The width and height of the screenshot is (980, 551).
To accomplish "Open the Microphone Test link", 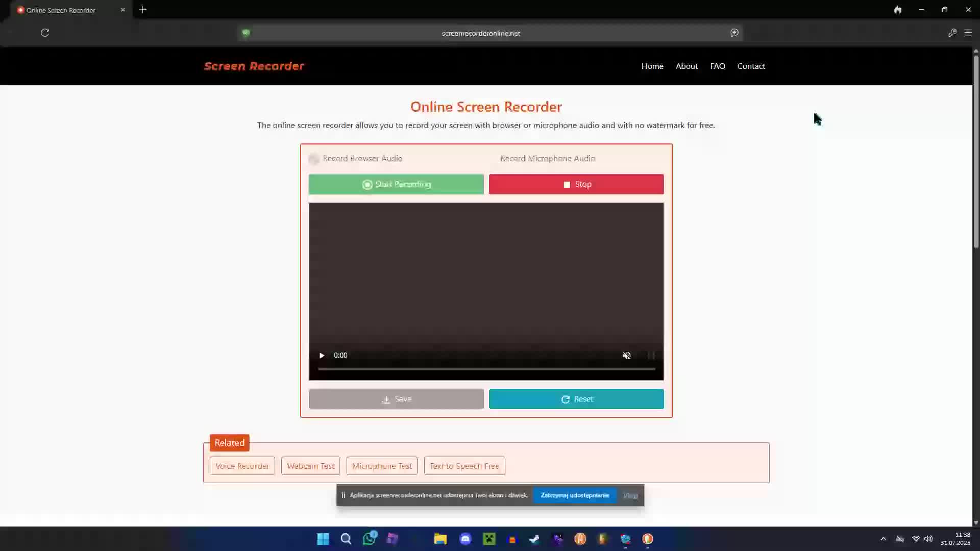I will 382,466.
